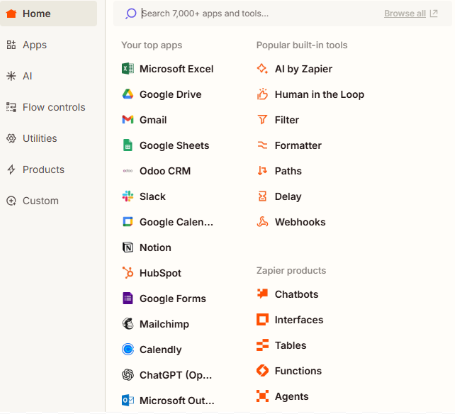Click the Delay hourglass icon
This screenshot has width=455, height=414.
tap(262, 196)
